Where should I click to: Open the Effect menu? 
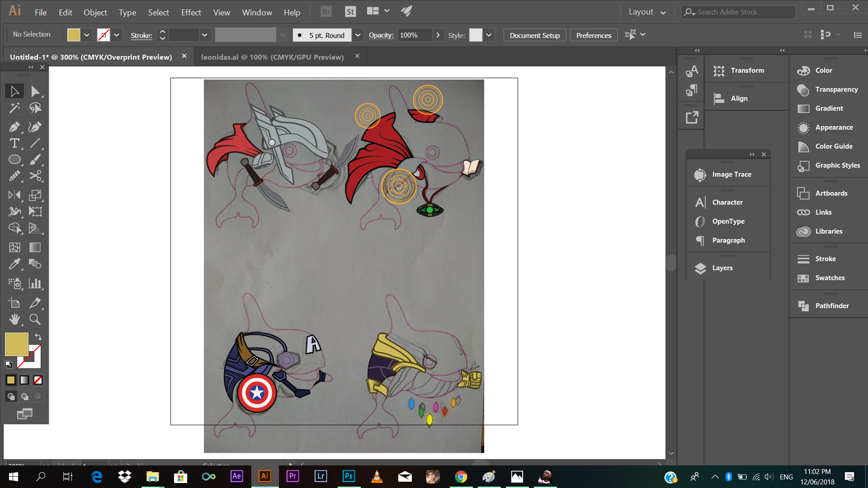point(191,12)
